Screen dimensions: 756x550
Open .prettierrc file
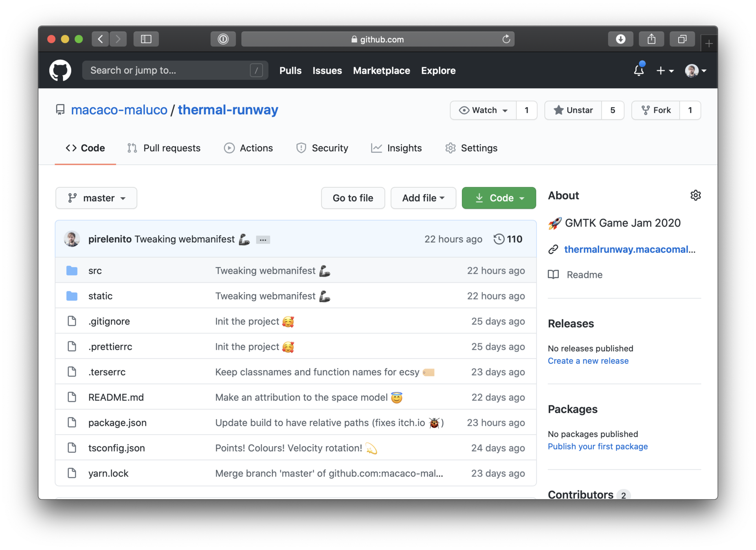point(110,347)
